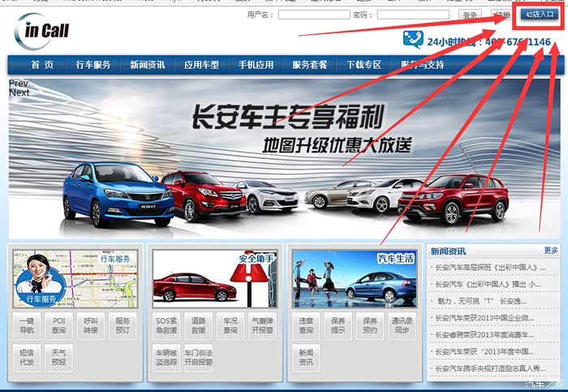
Task: Open 应用车型 navigation menu
Action: point(201,65)
